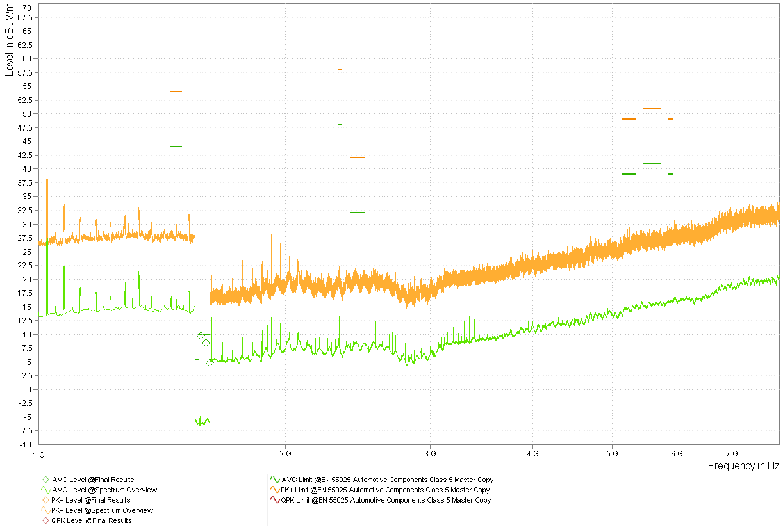Screen dimensions: 783x532
Task: Click the orange PK+ limit segment at 51 dBµV/m
Action: click(x=652, y=108)
